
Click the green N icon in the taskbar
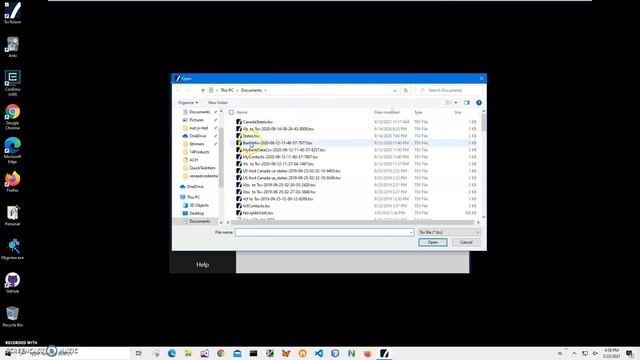point(351,353)
